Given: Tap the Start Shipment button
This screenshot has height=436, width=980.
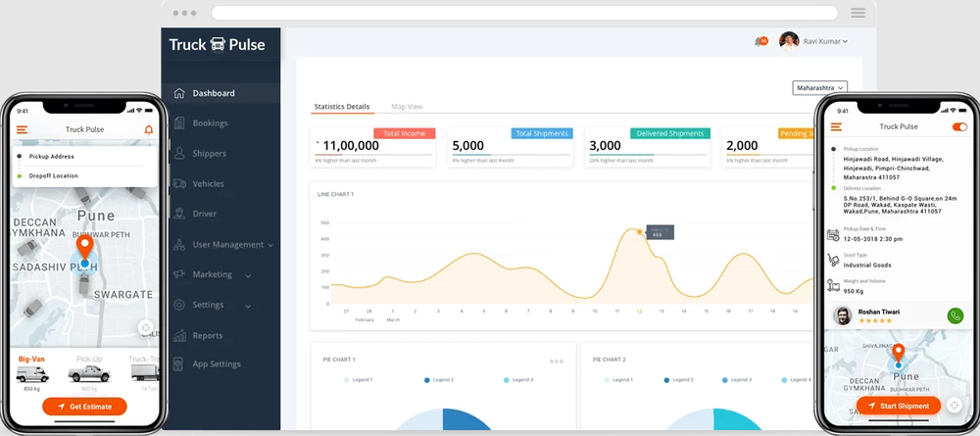Looking at the screenshot, I should pos(898,406).
